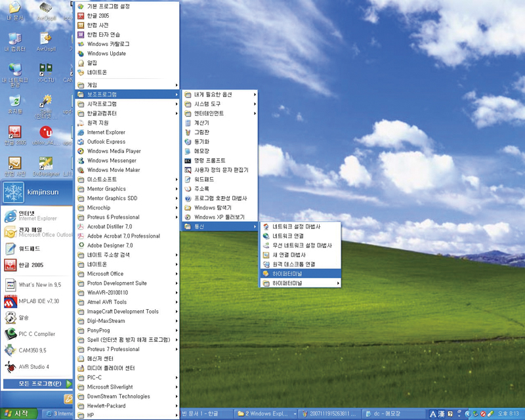The image size is (525, 420).
Task: Select the 휴지통 recycle bin desktop icon
Action: click(14, 104)
